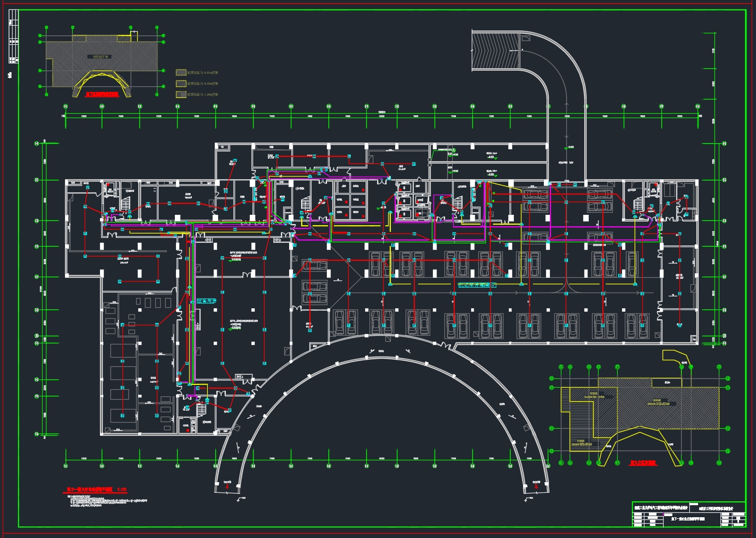Click the red caption under the top-left key plan
Image resolution: width=756 pixels, height=538 pixels.
(102, 95)
